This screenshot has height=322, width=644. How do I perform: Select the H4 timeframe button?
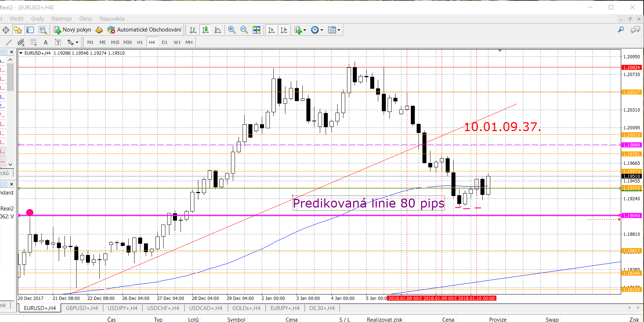[x=152, y=42]
